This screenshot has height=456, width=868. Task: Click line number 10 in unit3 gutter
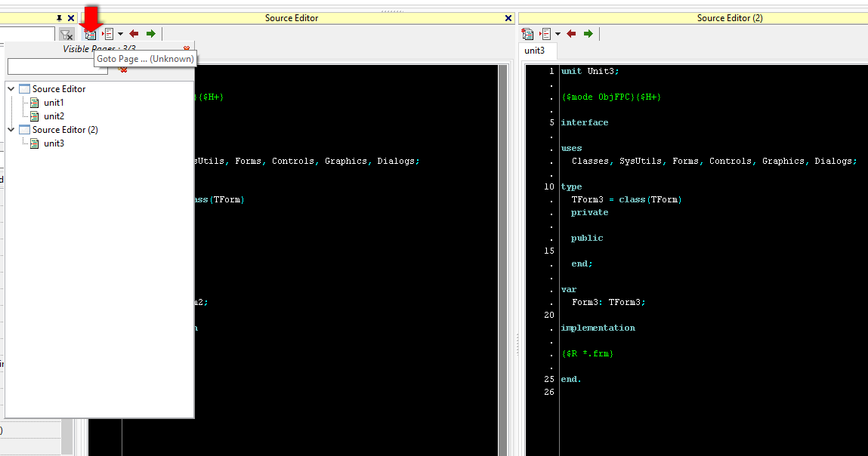click(548, 186)
